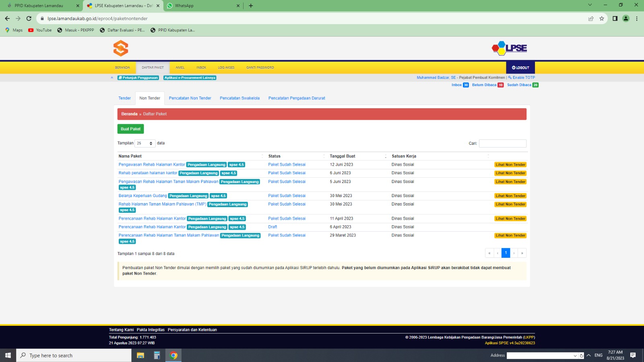Image resolution: width=644 pixels, height=362 pixels.
Task: Go to next page in pagination
Action: (x=514, y=253)
